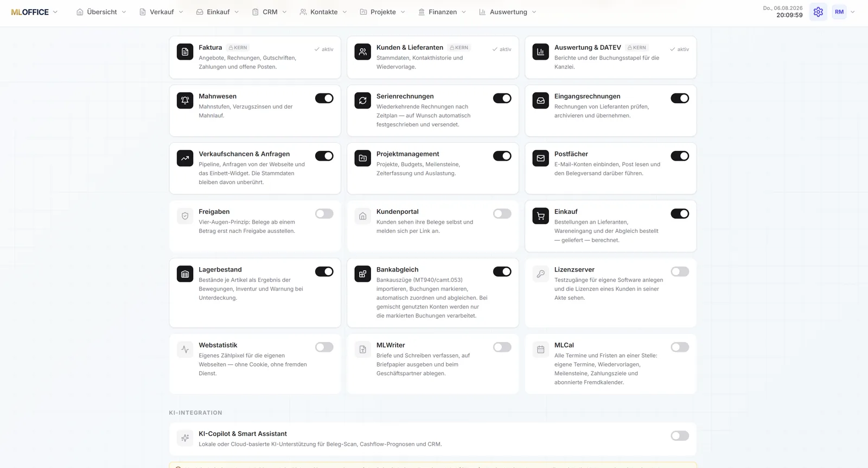Disable the Mahnwesen module toggle

324,98
